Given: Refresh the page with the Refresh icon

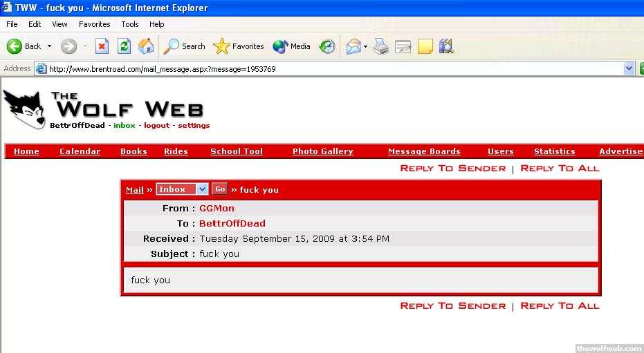Looking at the screenshot, I should click(x=124, y=46).
